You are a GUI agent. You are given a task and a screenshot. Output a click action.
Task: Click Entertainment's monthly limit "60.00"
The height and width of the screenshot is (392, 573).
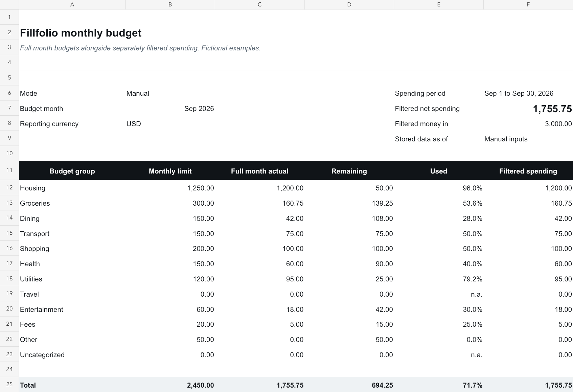(205, 309)
